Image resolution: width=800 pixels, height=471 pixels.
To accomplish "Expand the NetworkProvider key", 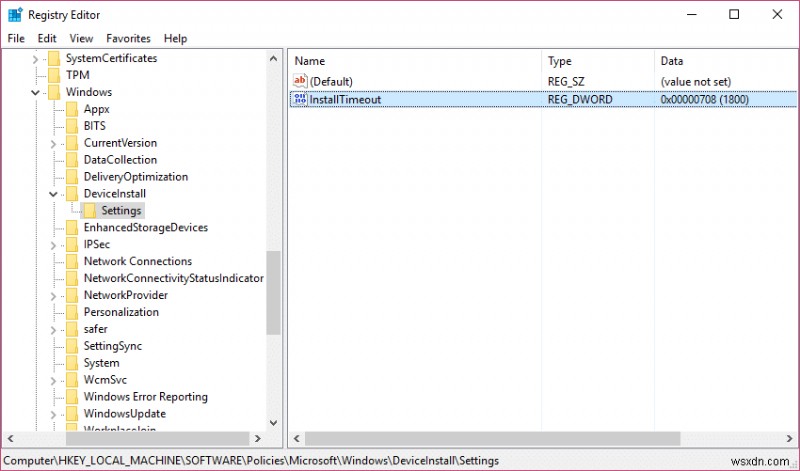I will [53, 296].
